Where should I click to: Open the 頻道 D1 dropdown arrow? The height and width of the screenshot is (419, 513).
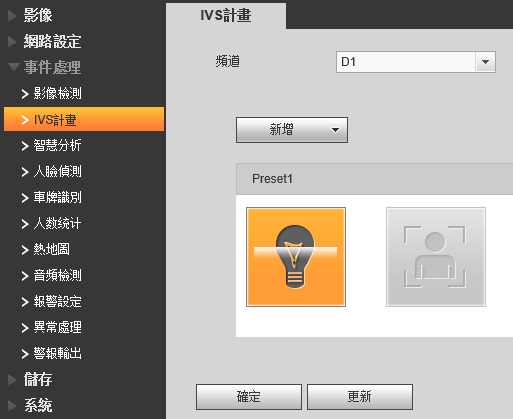point(485,62)
